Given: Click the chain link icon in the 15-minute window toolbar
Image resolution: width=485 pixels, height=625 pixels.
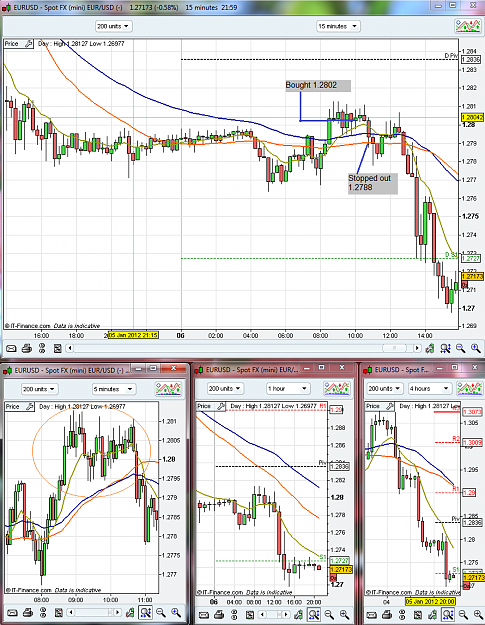Looking at the screenshot, I should pos(42,349).
